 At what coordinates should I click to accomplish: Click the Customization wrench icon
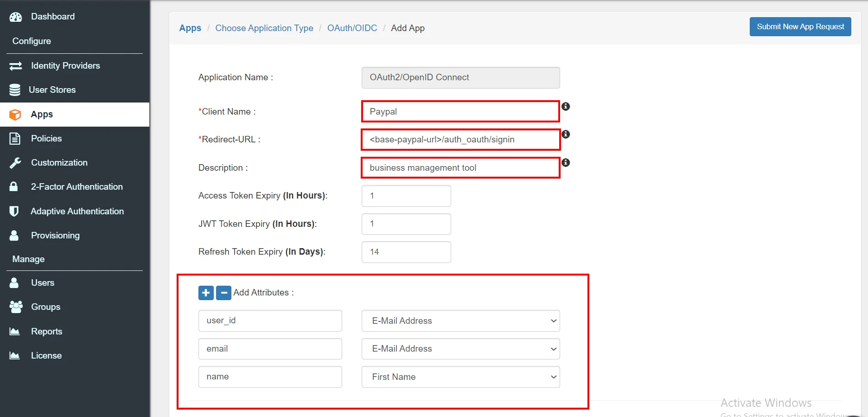click(15, 163)
